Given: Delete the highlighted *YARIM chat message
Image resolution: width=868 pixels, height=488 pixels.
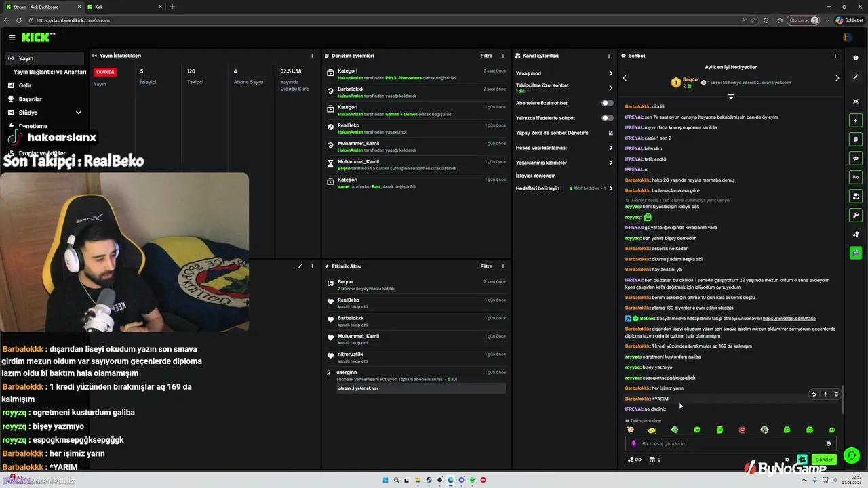Looking at the screenshot, I should pos(836,394).
